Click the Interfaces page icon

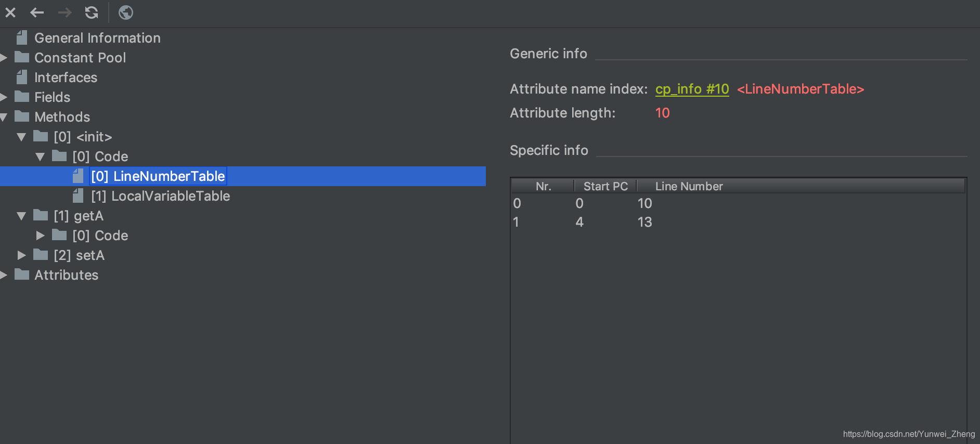[x=22, y=77]
